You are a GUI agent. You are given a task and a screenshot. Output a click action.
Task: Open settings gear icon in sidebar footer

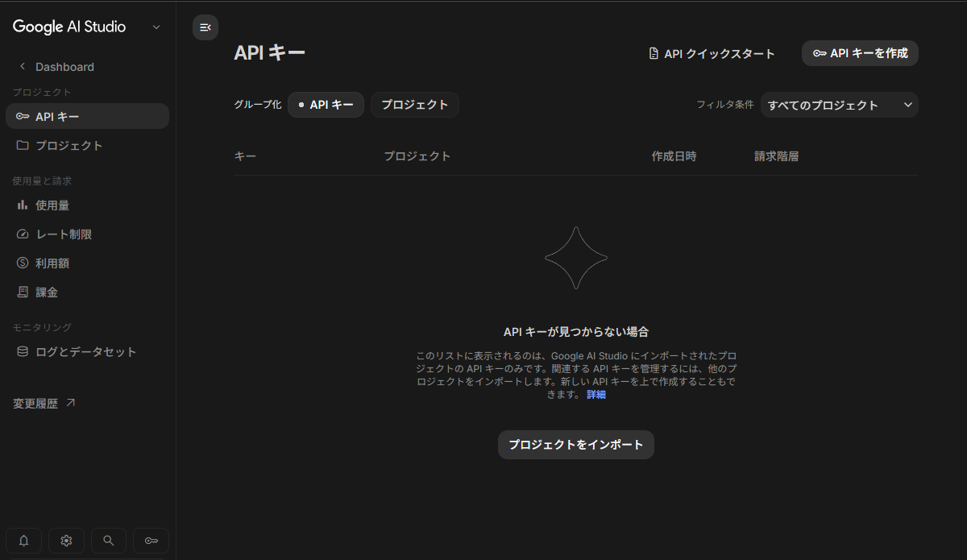point(66,541)
